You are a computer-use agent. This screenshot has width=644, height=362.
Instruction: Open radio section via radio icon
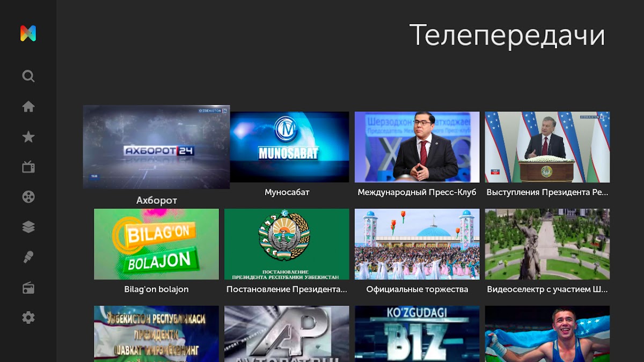28,289
